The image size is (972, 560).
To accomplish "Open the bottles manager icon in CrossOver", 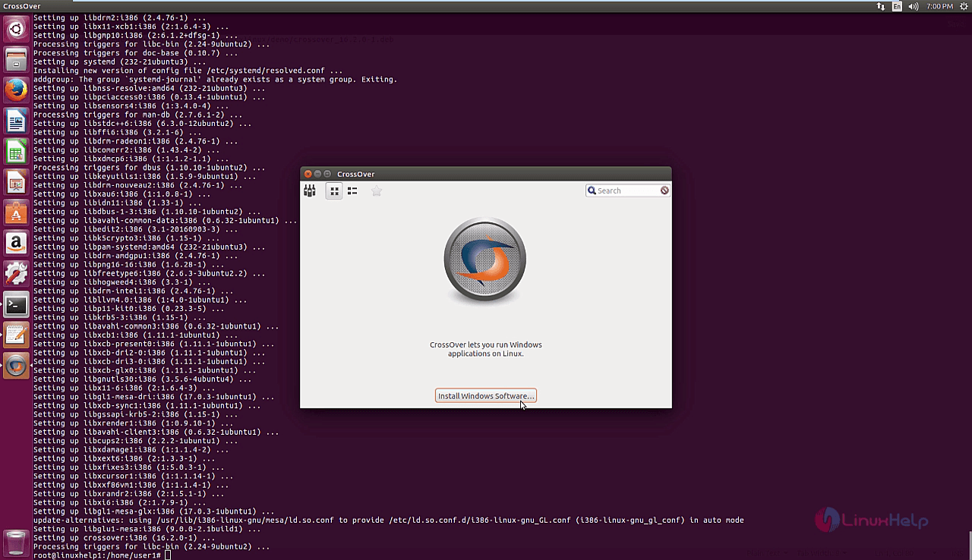I will [x=310, y=190].
